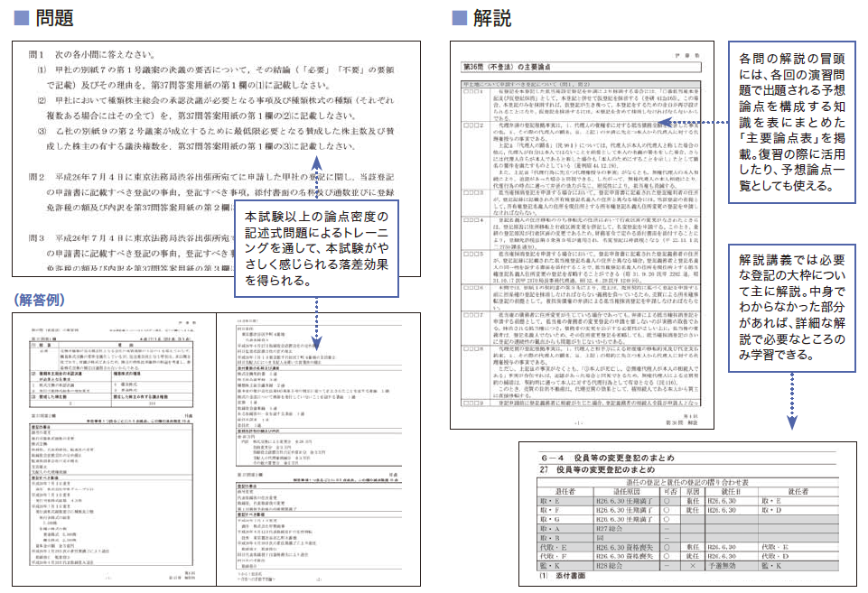The height and width of the screenshot is (593, 868).
Task: Select the (解答例) label
Action: coord(39,300)
